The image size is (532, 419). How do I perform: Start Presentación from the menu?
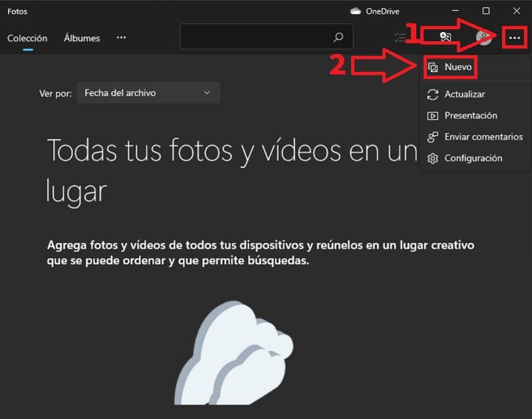(x=475, y=116)
